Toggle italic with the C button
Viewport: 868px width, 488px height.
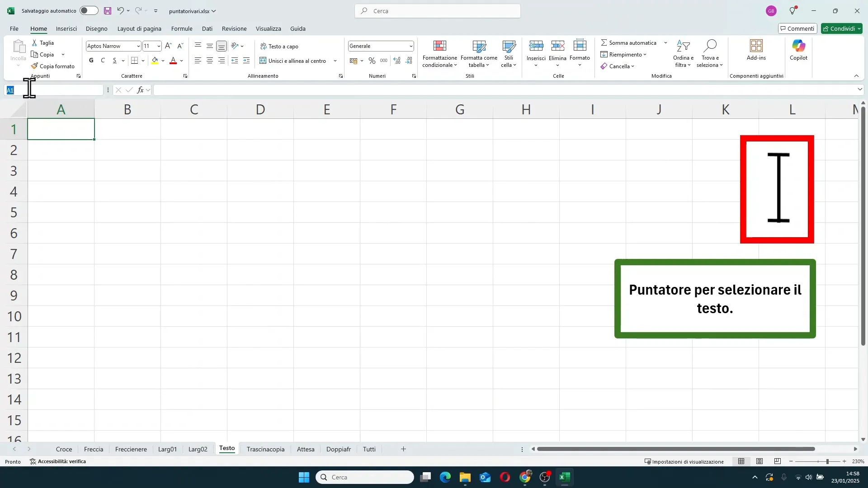tap(103, 61)
